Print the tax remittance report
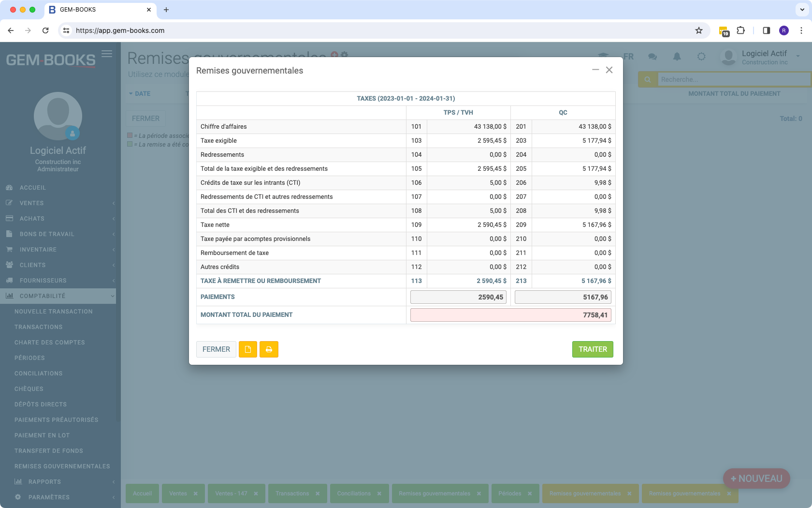The height and width of the screenshot is (508, 812). click(269, 349)
